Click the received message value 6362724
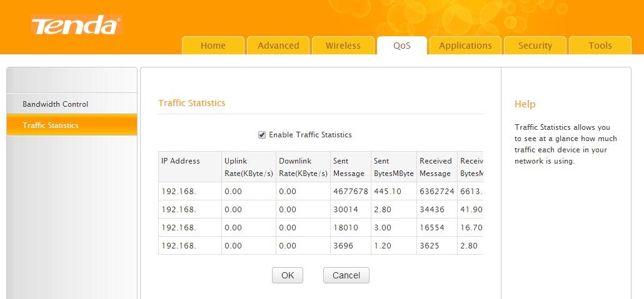The width and height of the screenshot is (644, 299). (x=437, y=192)
